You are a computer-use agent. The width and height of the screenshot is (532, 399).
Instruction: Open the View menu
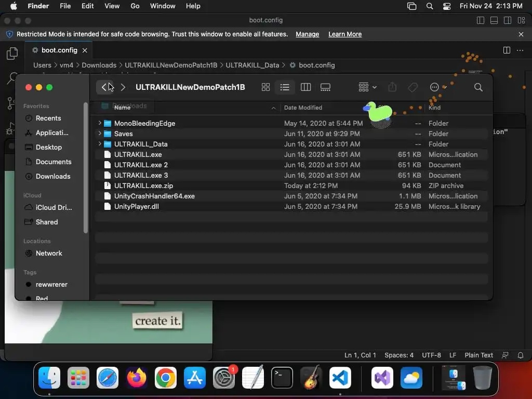click(112, 6)
